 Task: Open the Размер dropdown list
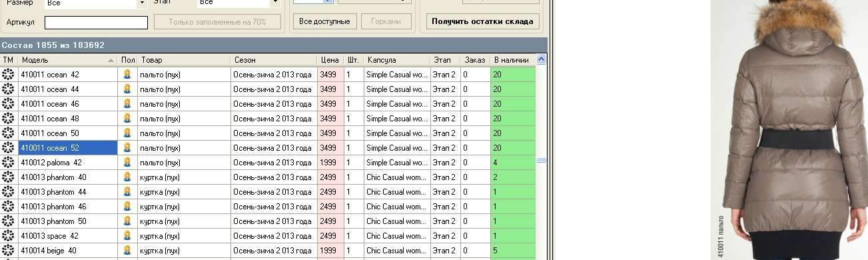142,3
